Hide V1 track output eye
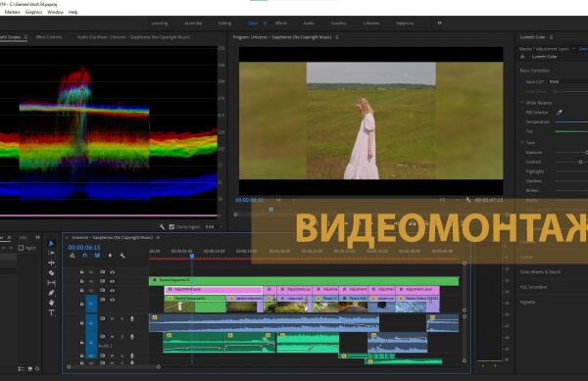 coord(112,300)
